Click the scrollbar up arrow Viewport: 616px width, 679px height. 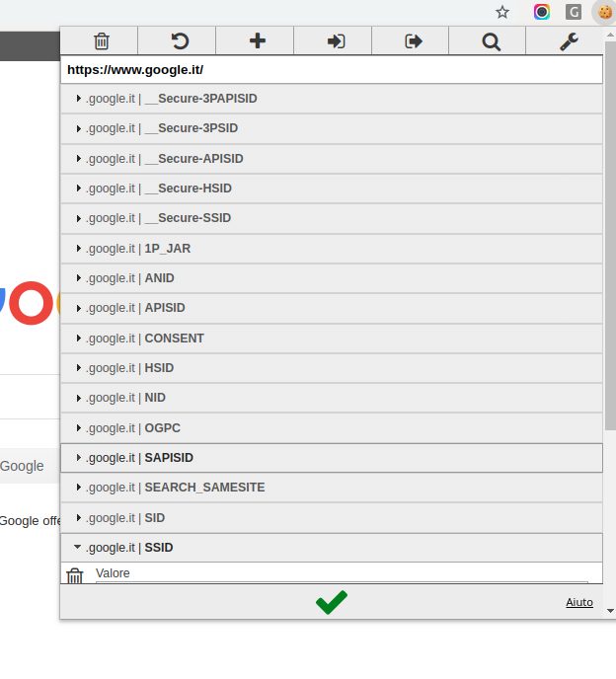610,35
